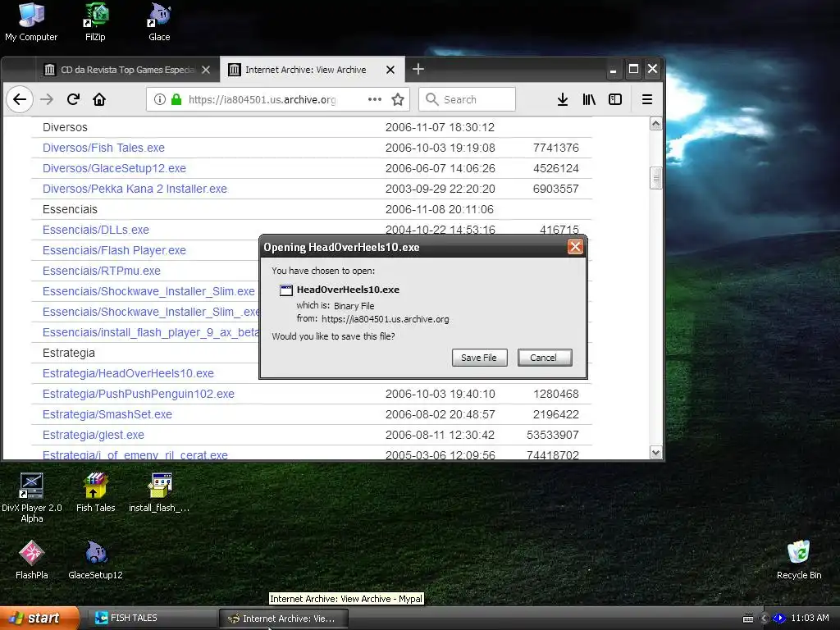Open GlaceSetup12 installer icon
Viewport: 840px width, 630px height.
tap(95, 559)
